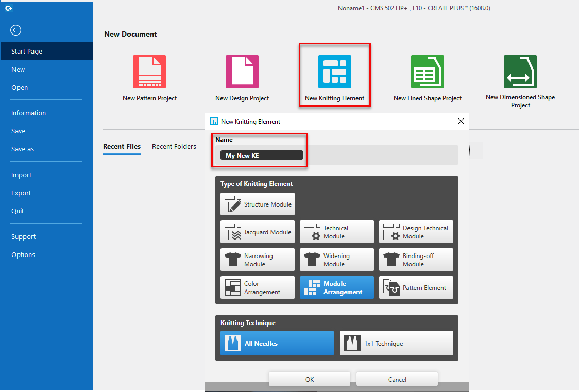Choose Jacquard Module element type
The width and height of the screenshot is (579, 392).
[x=258, y=232]
